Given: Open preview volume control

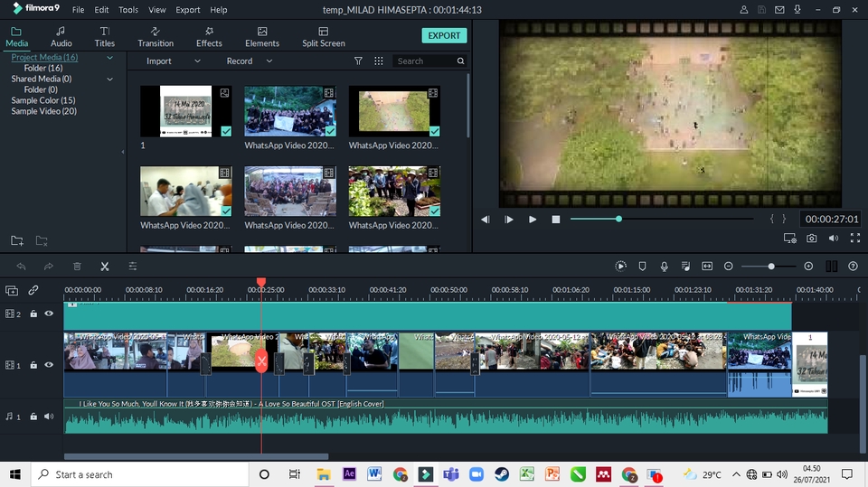Looking at the screenshot, I should [833, 238].
